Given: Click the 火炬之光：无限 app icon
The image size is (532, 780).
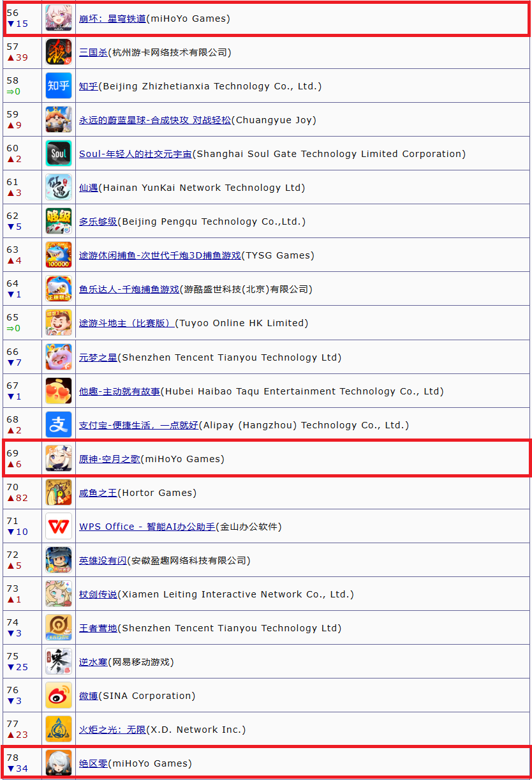Looking at the screenshot, I should (59, 729).
